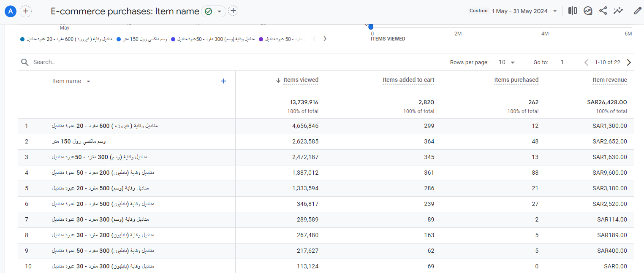Open the Insights icon in toolbar
Viewport: 644px width, 273px height.
588,11
